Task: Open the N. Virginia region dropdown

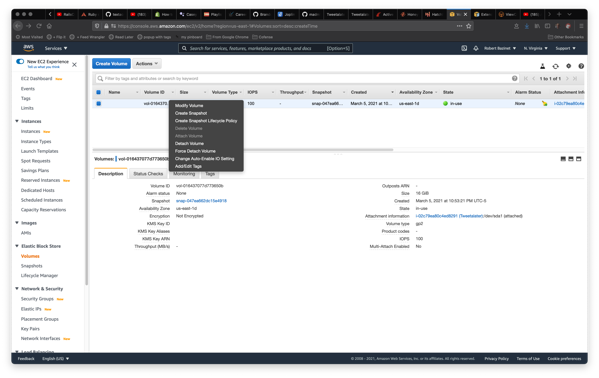Action: [x=535, y=48]
